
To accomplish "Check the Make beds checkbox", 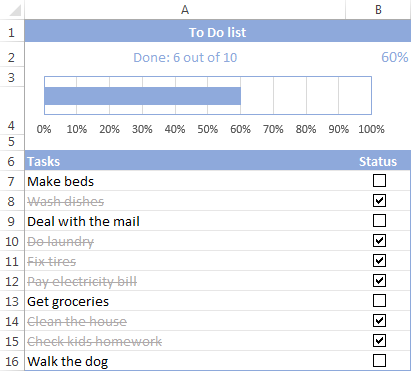I will point(379,181).
